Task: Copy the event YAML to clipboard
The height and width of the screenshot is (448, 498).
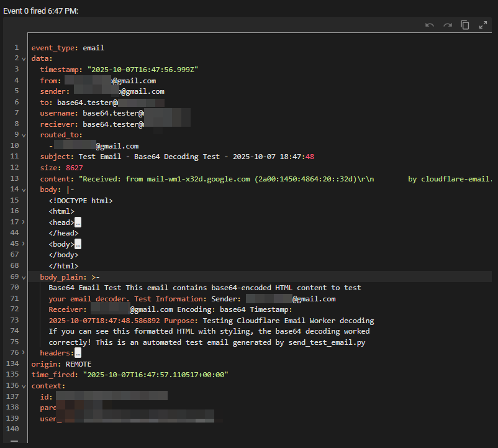Action: click(465, 25)
